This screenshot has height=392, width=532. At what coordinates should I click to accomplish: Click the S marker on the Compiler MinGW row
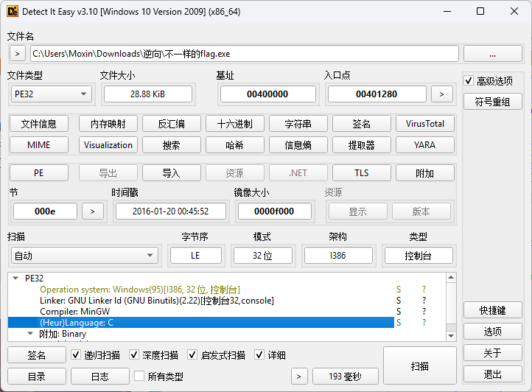click(x=399, y=312)
